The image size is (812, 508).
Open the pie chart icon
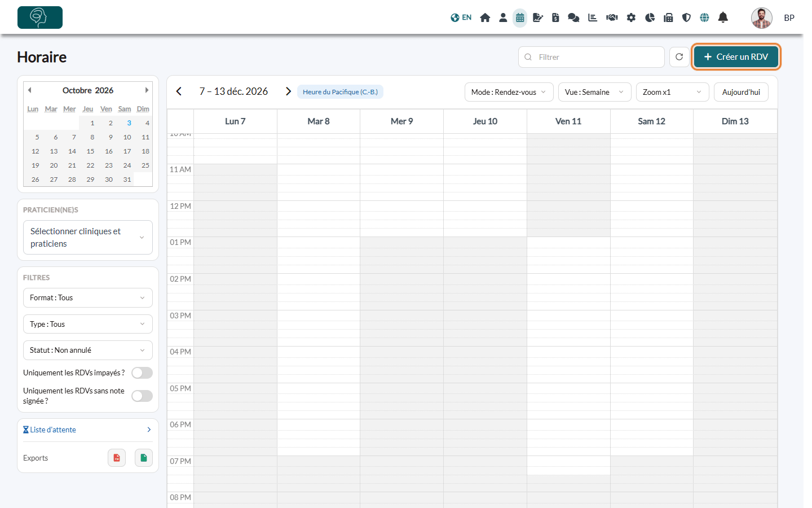pyautogui.click(x=650, y=17)
